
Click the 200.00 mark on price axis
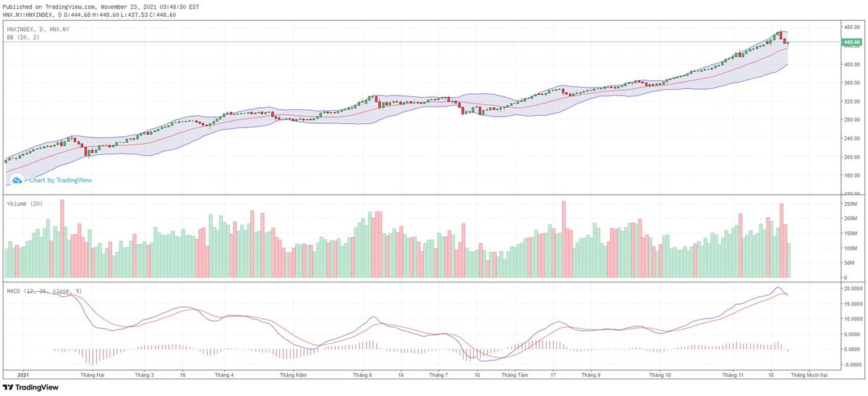point(852,157)
